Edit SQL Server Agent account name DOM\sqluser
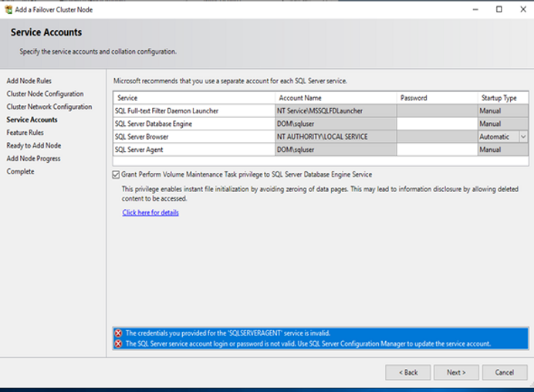534x392 pixels. click(336, 150)
